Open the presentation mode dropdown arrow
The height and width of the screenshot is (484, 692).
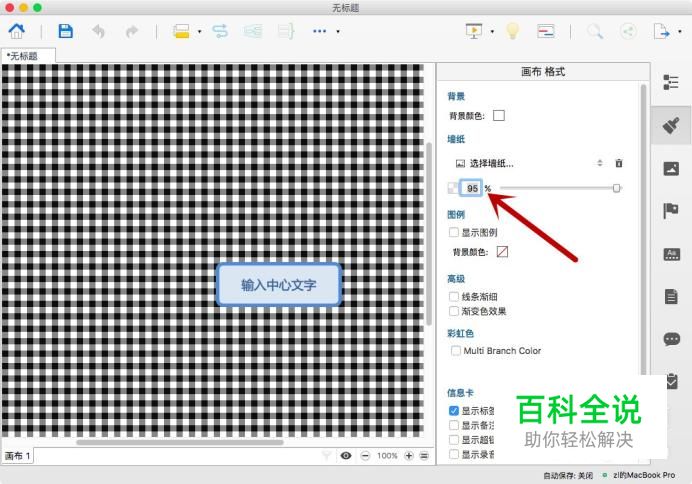(x=492, y=32)
